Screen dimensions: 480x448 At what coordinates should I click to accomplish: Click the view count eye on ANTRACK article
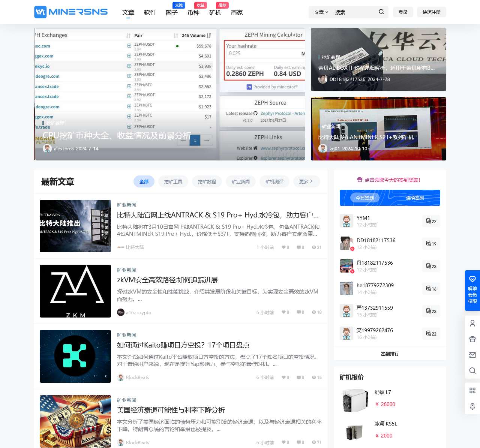pos(314,247)
